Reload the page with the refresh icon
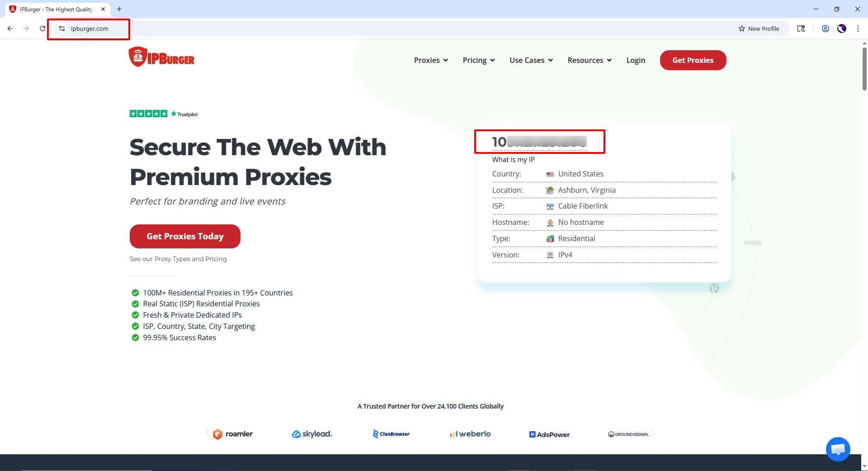This screenshot has height=471, width=868. [42, 29]
